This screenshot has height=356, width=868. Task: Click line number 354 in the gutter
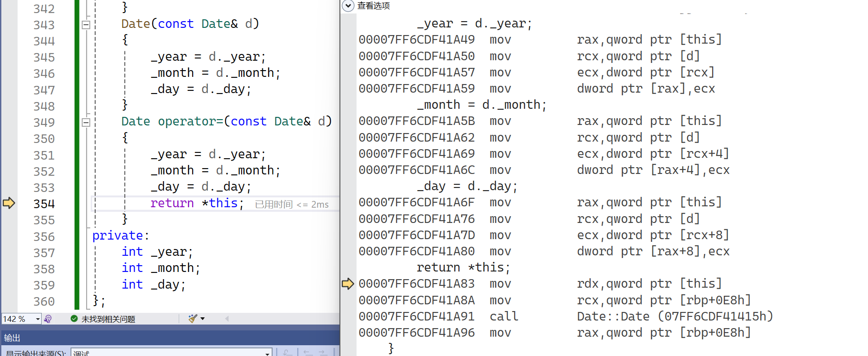click(x=44, y=204)
